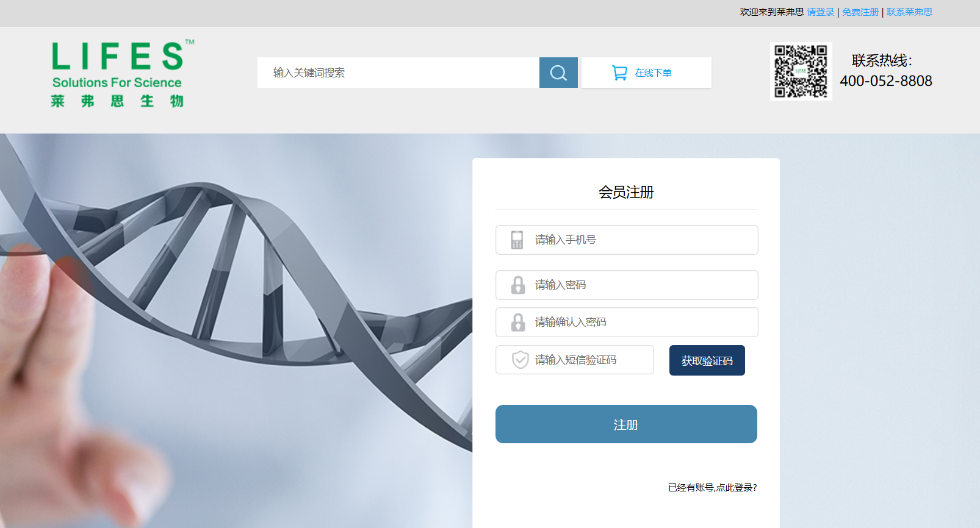
Task: Click the 联系热线 label
Action: tap(882, 60)
